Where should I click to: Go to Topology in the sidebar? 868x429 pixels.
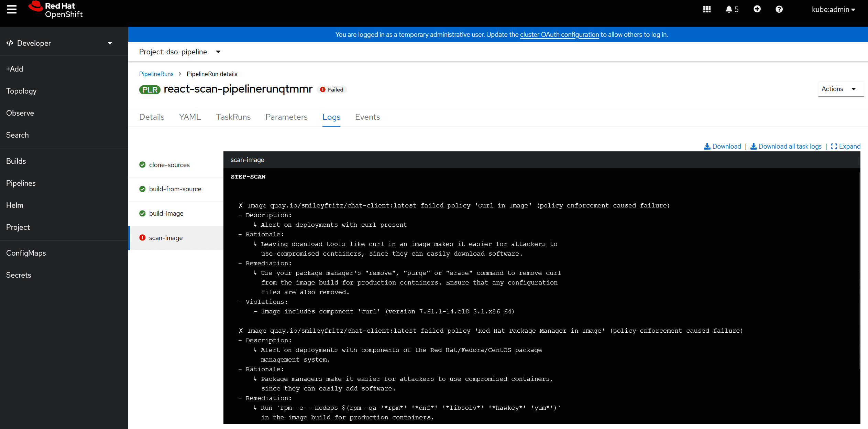pyautogui.click(x=64, y=91)
